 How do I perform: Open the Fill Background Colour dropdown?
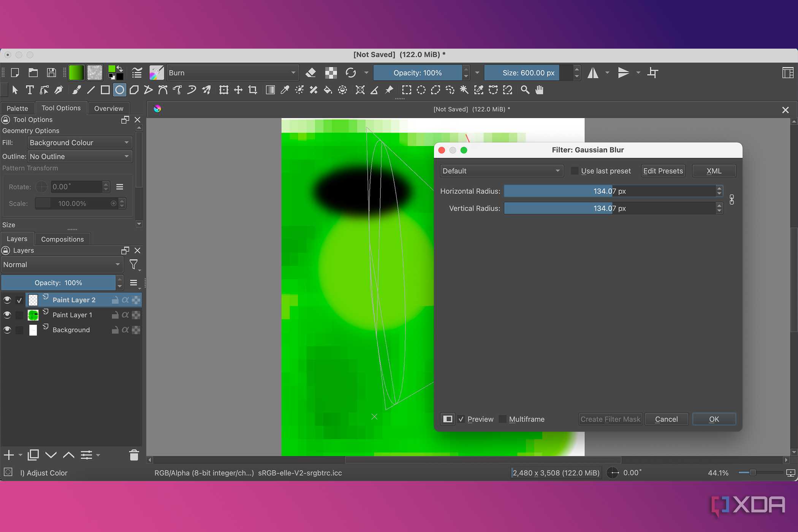[80, 142]
